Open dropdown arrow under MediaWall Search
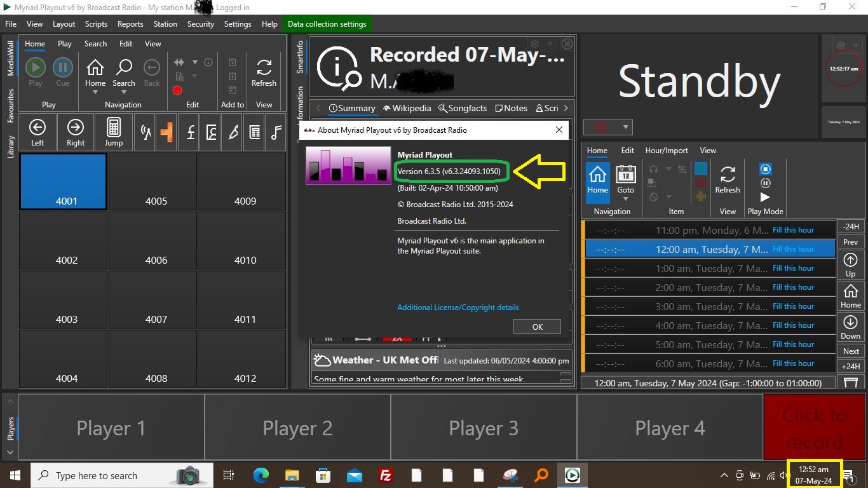The image size is (868, 488). pyautogui.click(x=124, y=92)
